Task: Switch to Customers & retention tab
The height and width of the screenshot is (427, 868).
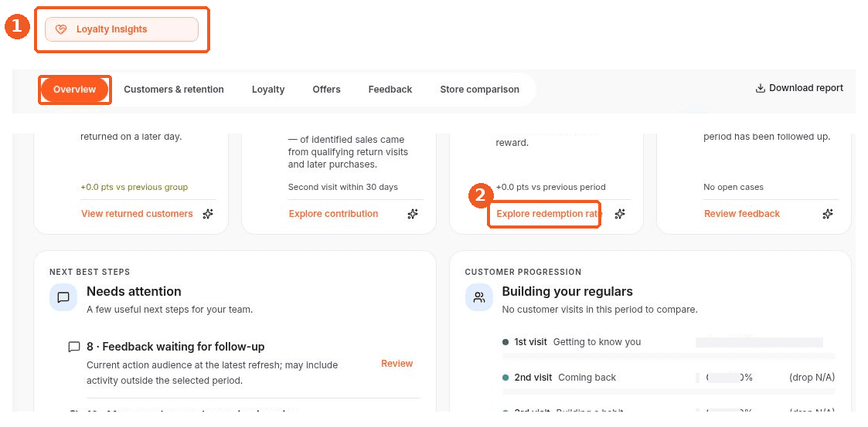Action: 174,90
